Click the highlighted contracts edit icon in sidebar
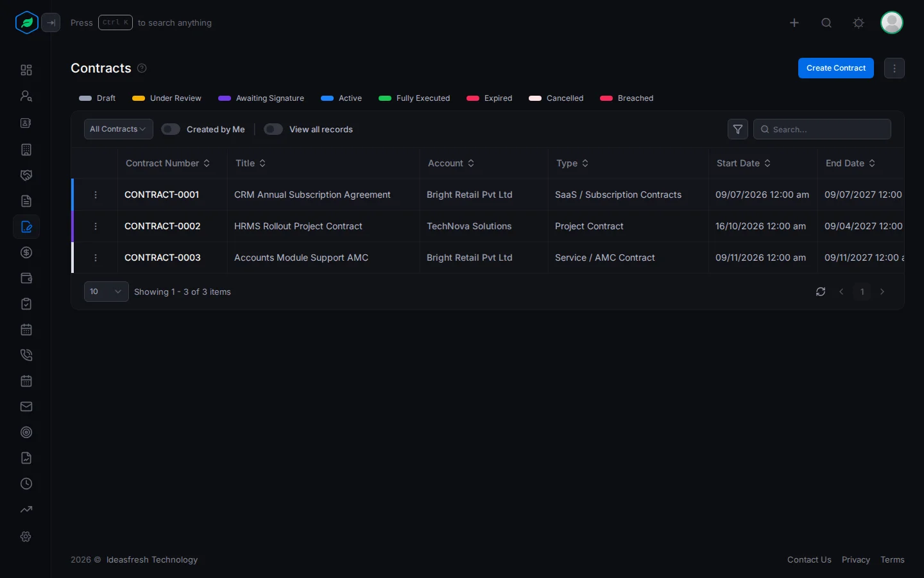 point(26,227)
